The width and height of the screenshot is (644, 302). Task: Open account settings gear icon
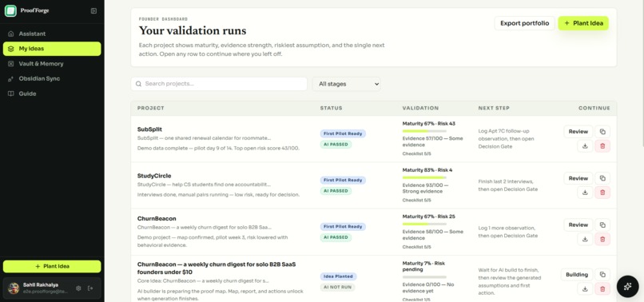click(x=78, y=288)
